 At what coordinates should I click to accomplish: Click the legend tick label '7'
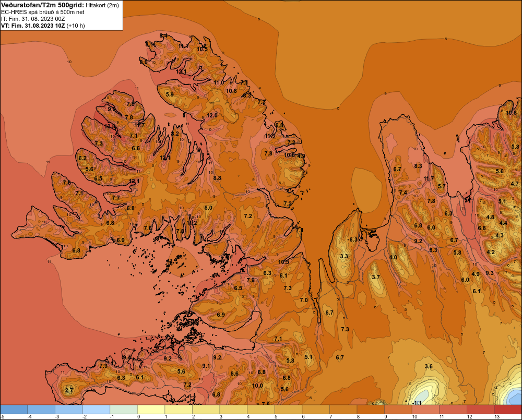(x=331, y=417)
